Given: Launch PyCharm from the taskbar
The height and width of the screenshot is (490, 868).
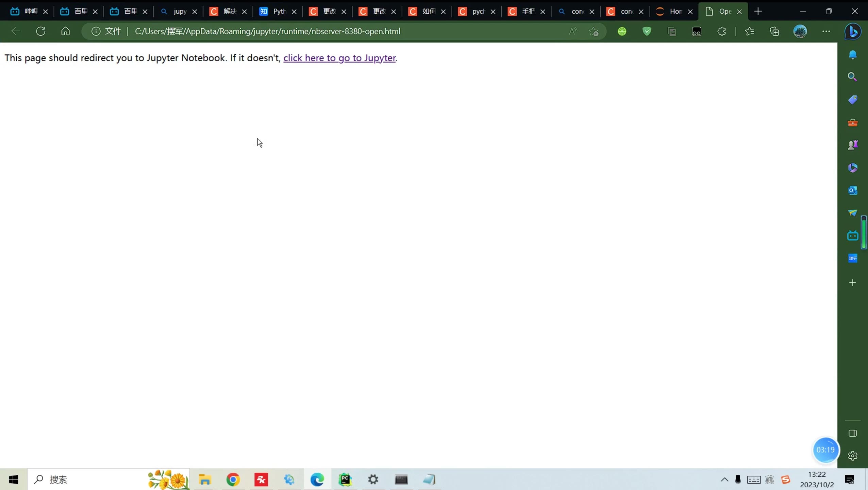Looking at the screenshot, I should (x=345, y=479).
